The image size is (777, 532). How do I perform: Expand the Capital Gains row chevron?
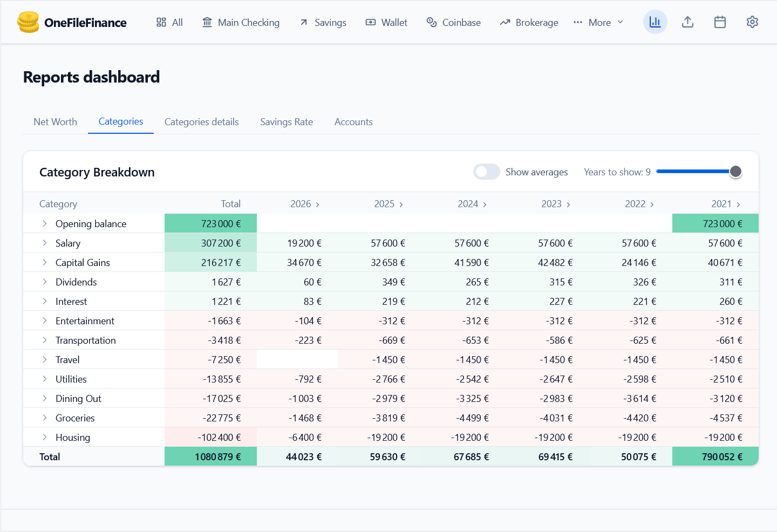click(44, 262)
